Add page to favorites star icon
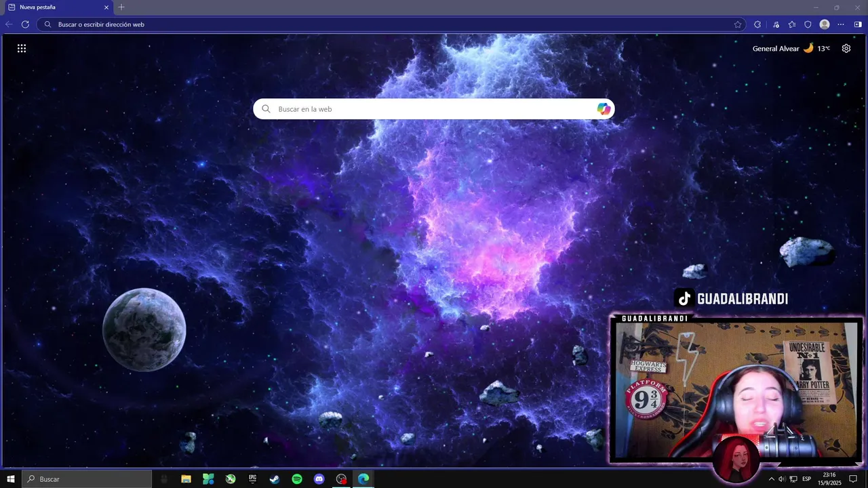This screenshot has height=488, width=868. pyautogui.click(x=738, y=24)
